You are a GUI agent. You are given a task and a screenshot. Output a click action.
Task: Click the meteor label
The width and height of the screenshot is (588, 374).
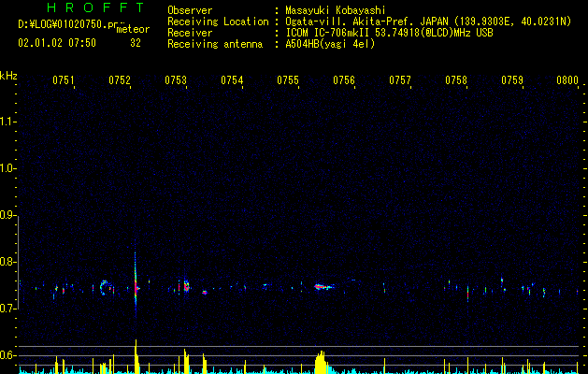tap(133, 29)
